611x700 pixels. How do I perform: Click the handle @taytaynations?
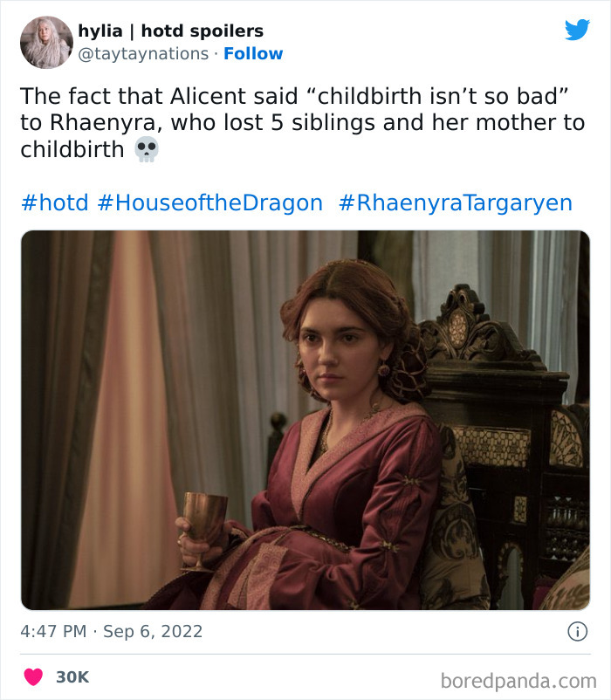coord(145,54)
